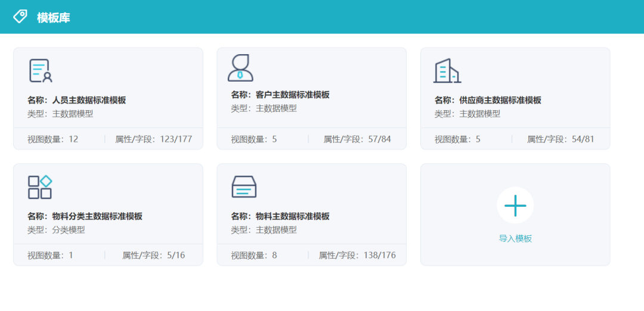Click 属性/字段:57/84 value
The height and width of the screenshot is (311, 644).
point(357,139)
